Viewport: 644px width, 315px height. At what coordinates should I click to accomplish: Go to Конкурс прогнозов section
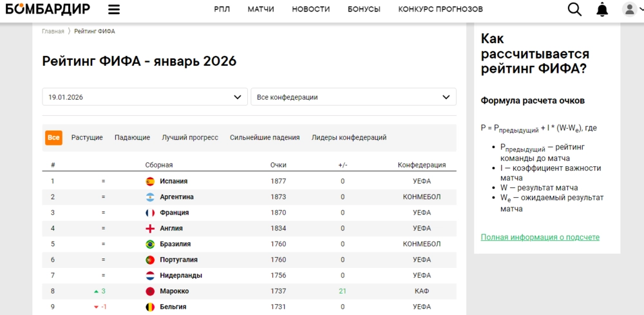click(440, 9)
